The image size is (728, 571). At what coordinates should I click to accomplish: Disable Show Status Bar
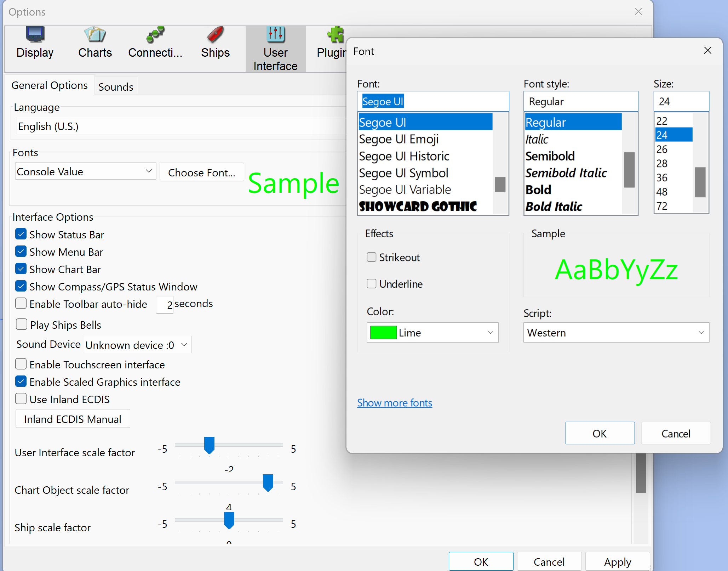point(21,234)
